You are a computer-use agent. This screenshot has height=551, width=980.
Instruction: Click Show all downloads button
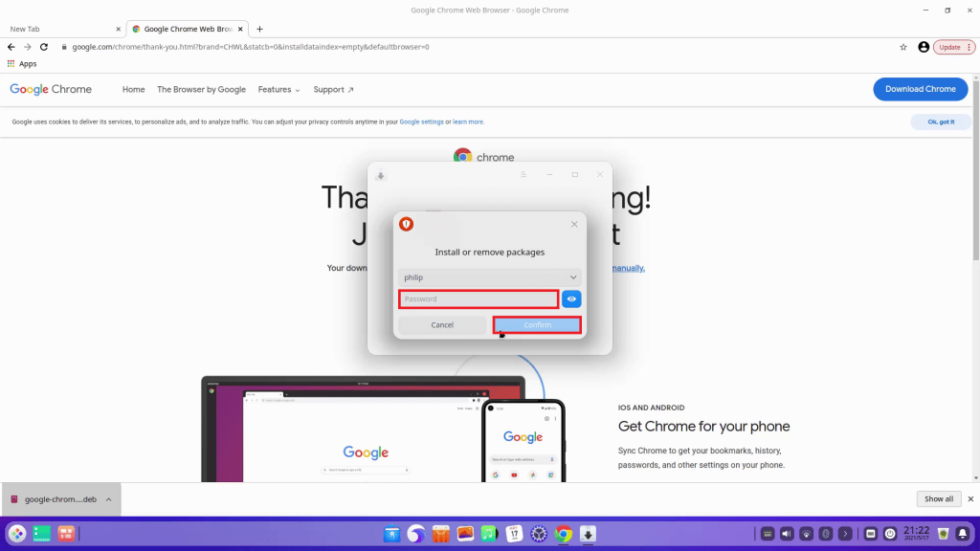coord(938,499)
